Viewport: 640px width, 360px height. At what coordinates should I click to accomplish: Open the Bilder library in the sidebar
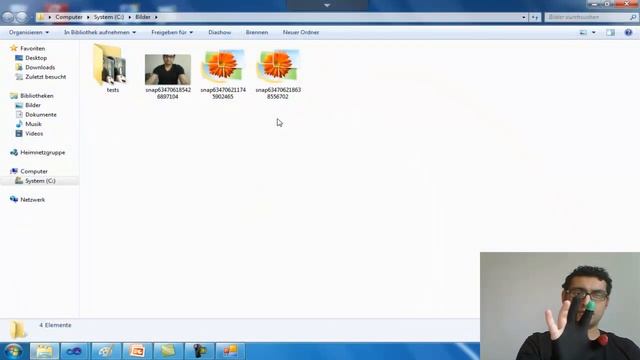33,105
